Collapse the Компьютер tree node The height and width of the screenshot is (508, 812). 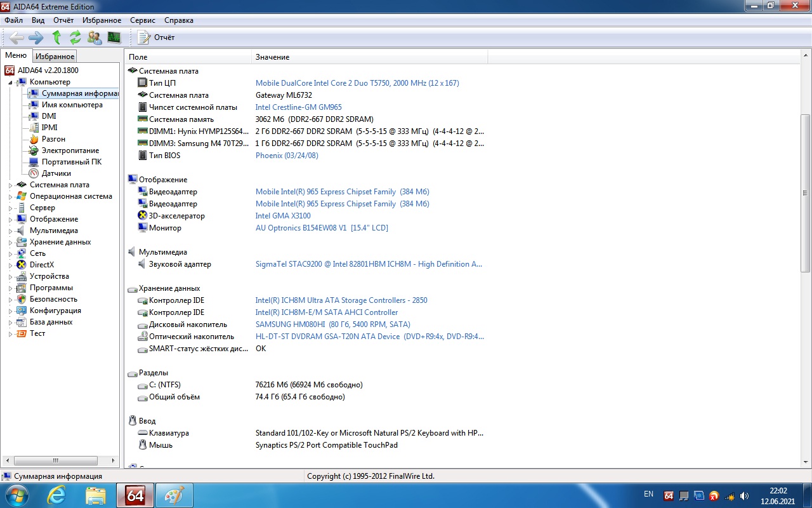[10, 83]
